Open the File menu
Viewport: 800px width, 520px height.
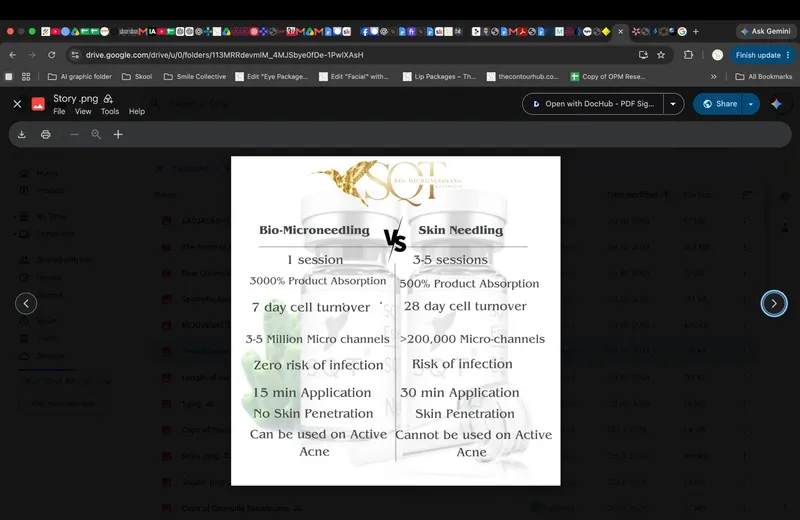(x=59, y=111)
